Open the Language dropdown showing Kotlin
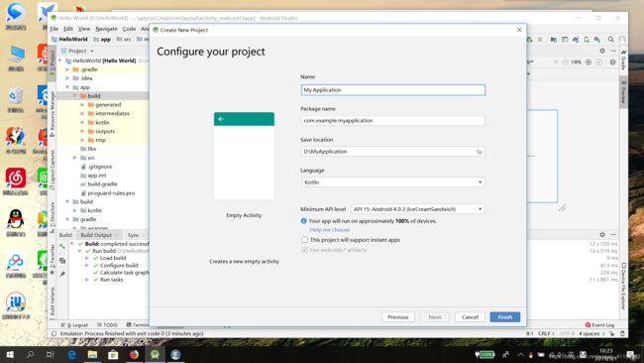 pos(393,182)
